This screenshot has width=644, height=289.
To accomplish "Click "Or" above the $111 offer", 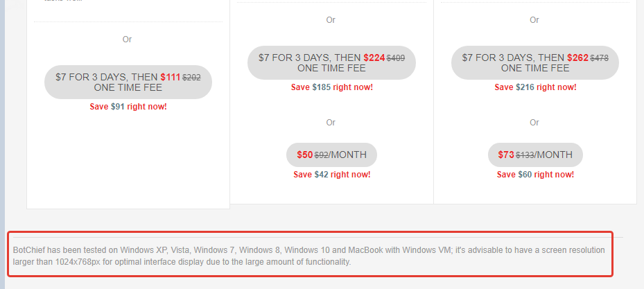I will tap(128, 40).
